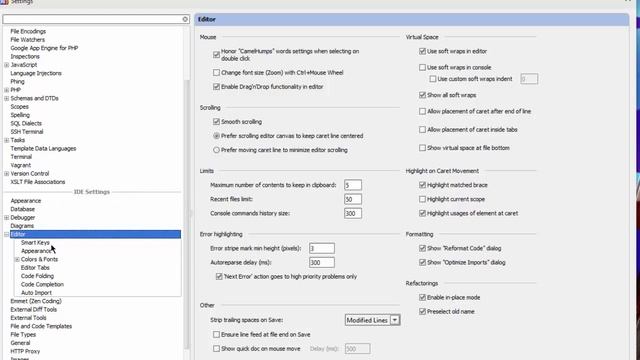Enable Ensure line feed at file end
This screenshot has width=640, height=360.
coord(216,335)
